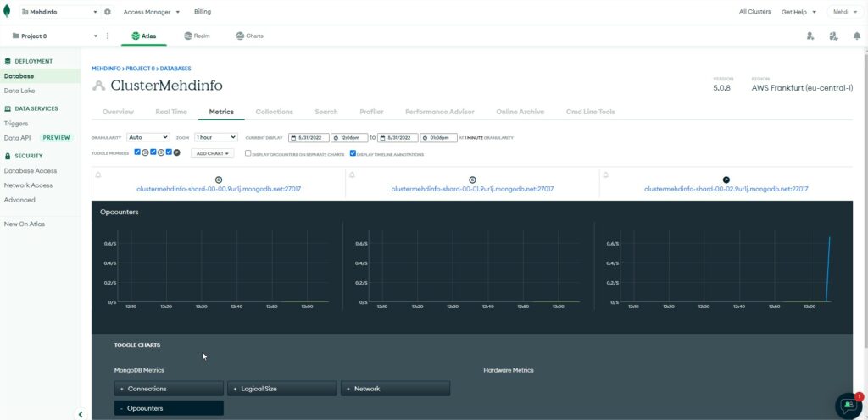
Task: Click end date calendar field
Action: point(398,138)
